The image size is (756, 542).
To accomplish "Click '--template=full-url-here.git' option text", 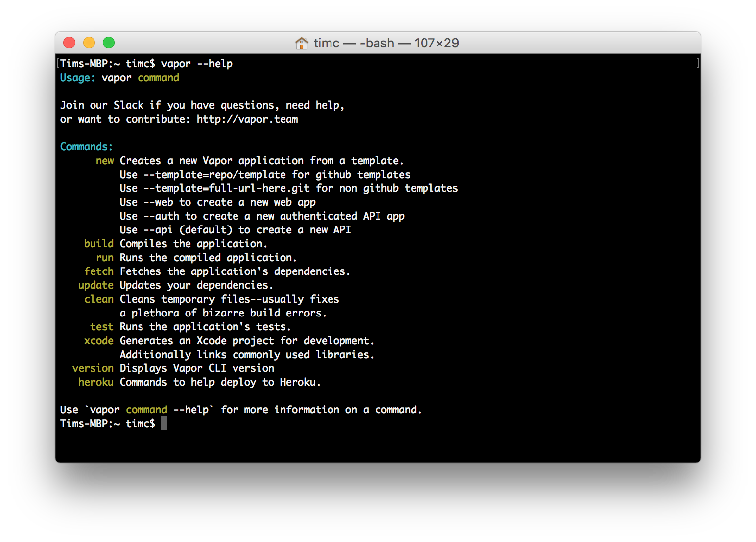I will (x=227, y=188).
